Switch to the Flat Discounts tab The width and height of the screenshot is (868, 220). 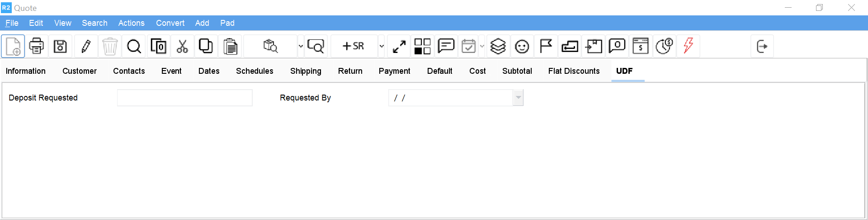(x=574, y=71)
